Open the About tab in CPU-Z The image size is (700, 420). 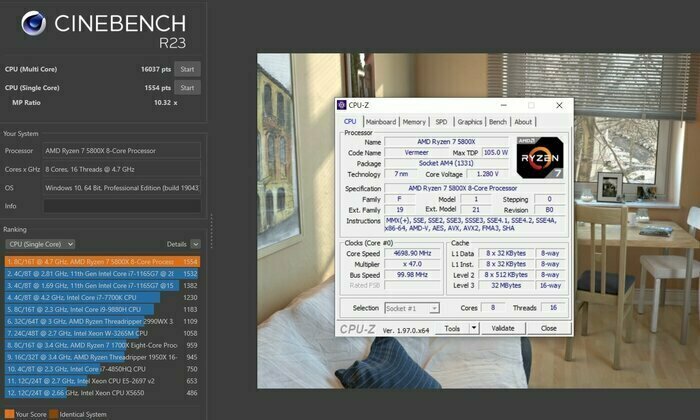click(523, 122)
